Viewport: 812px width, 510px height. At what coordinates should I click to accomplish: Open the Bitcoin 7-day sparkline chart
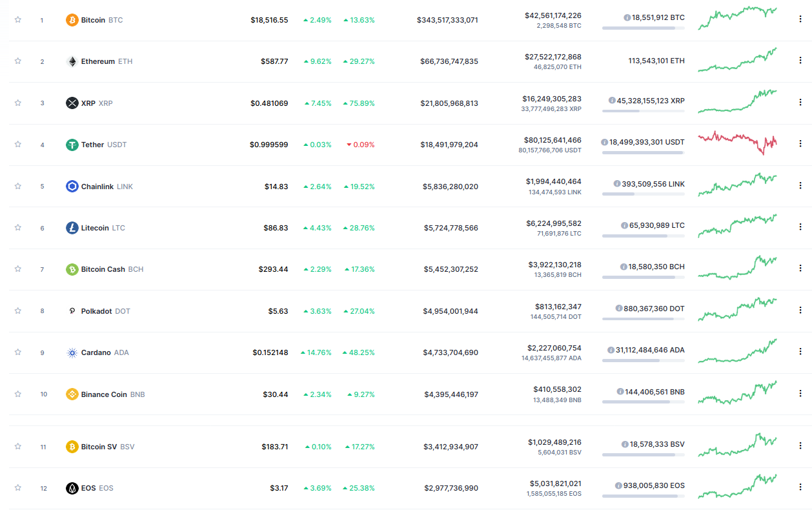[738, 17]
